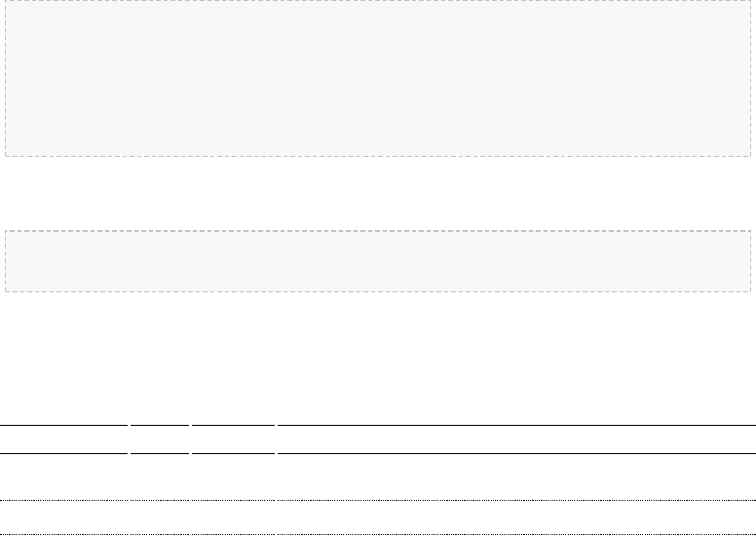
Task: Click the second cell of table row two
Action: coord(160,517)
